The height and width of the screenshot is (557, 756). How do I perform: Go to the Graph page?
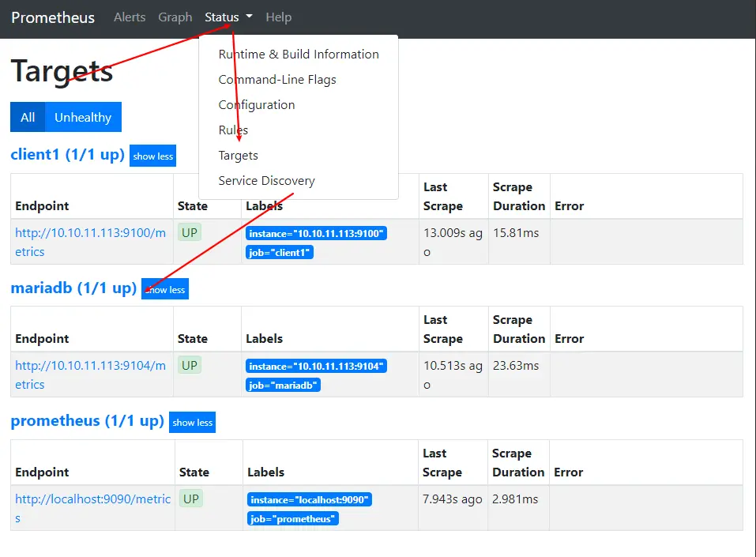click(175, 17)
